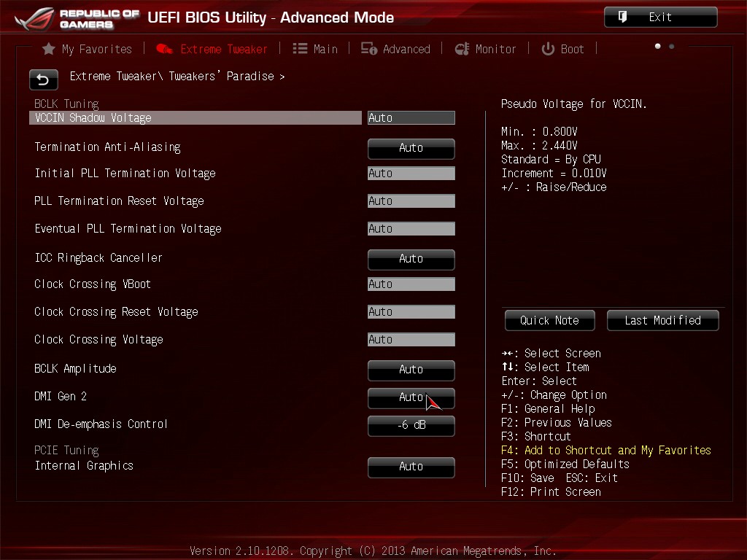This screenshot has height=560, width=747.
Task: Switch to the Boot tab
Action: tap(562, 49)
